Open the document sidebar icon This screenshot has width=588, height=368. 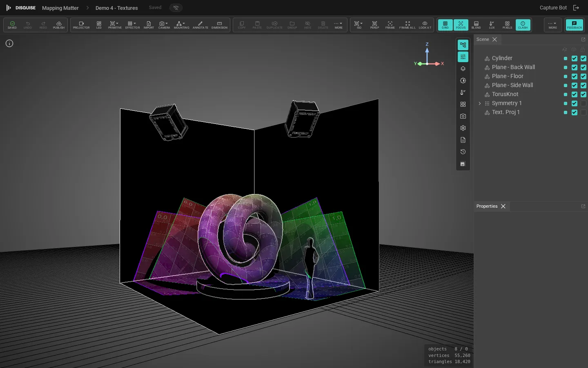coord(463,140)
